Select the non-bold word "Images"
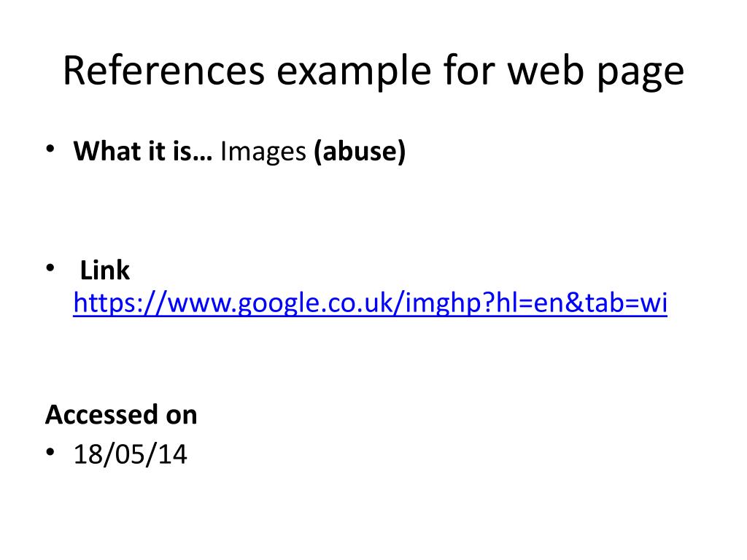 click(x=263, y=153)
